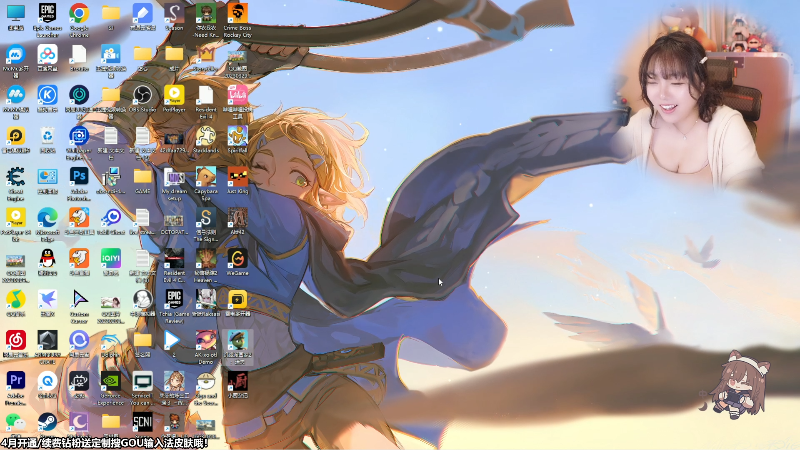Open the purple crescent moon app icon
The height and width of the screenshot is (450, 800).
pyautogui.click(x=79, y=422)
